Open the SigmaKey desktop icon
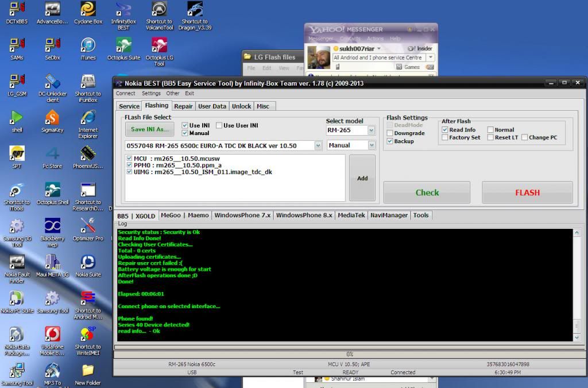The width and height of the screenshot is (588, 388). (52, 121)
